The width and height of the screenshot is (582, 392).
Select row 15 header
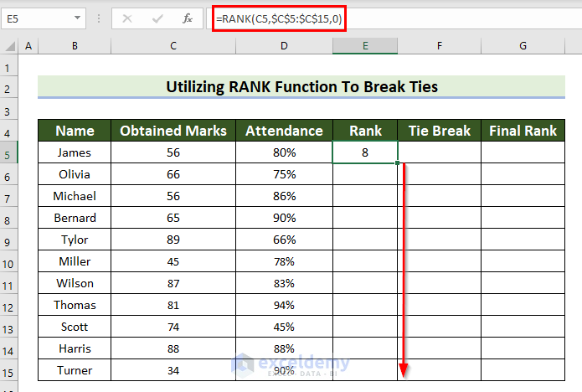click(x=8, y=373)
